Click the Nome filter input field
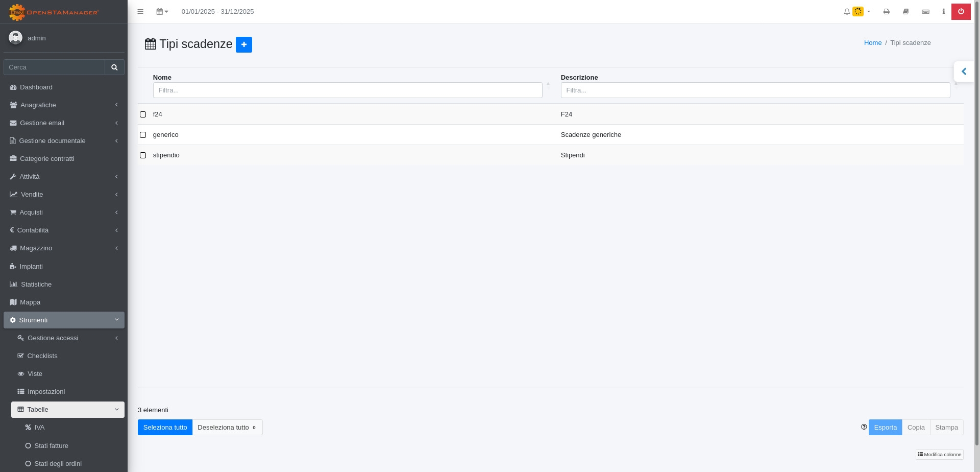980x472 pixels. (347, 90)
